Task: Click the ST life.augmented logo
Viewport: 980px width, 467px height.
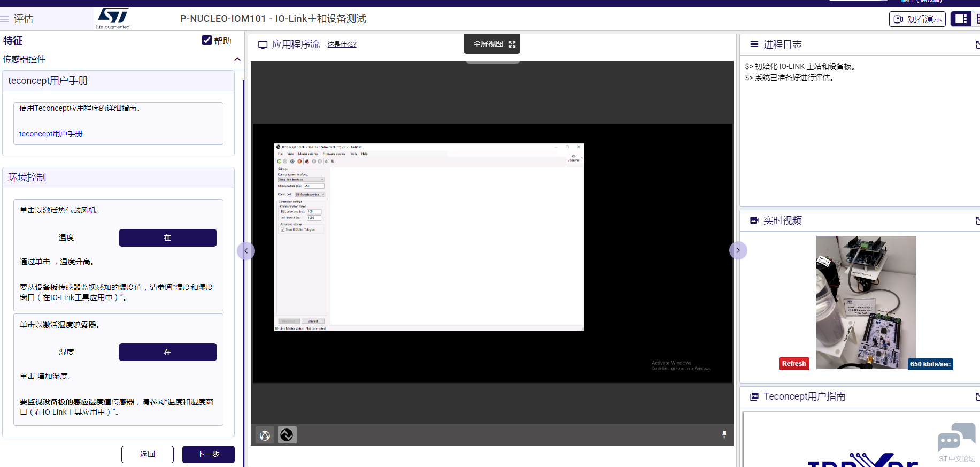Action: (113, 19)
